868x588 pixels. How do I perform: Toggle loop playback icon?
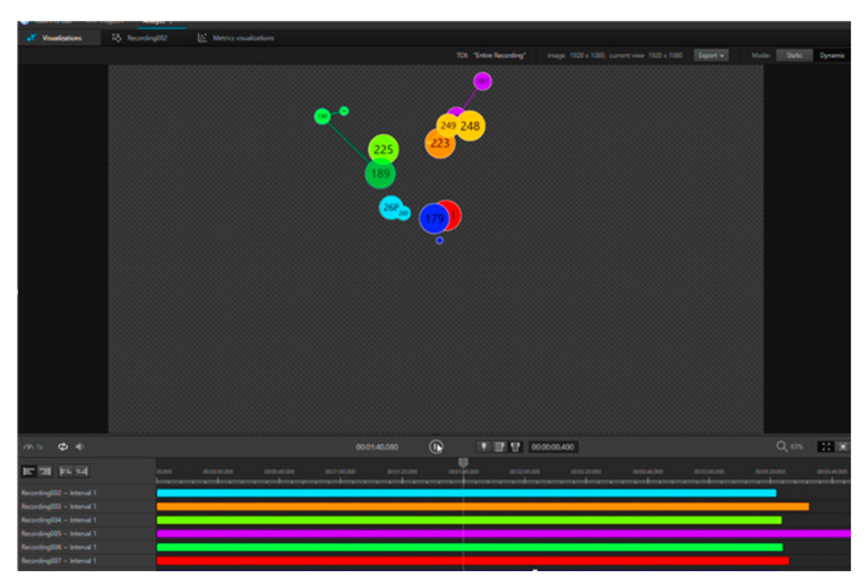coord(63,447)
